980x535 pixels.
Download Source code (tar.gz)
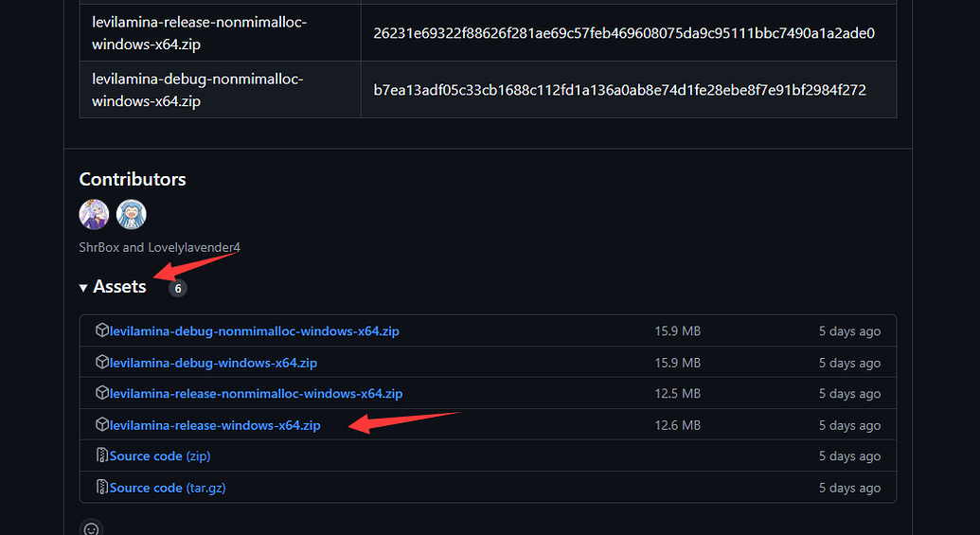[167, 488]
